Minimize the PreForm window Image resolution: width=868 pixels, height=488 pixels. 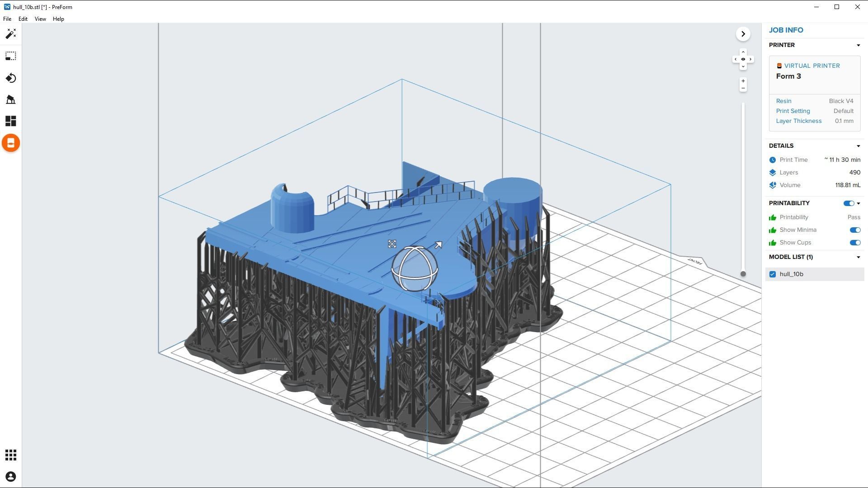coord(816,7)
